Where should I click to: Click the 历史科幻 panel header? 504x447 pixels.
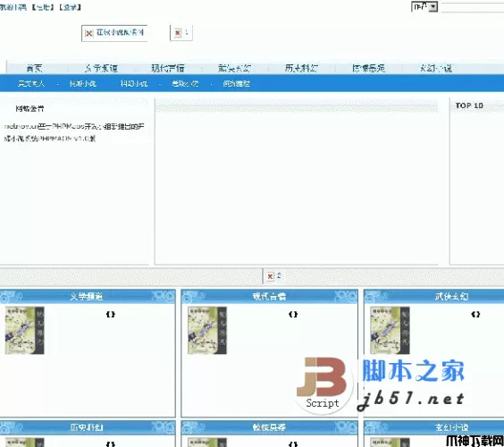tap(88, 427)
